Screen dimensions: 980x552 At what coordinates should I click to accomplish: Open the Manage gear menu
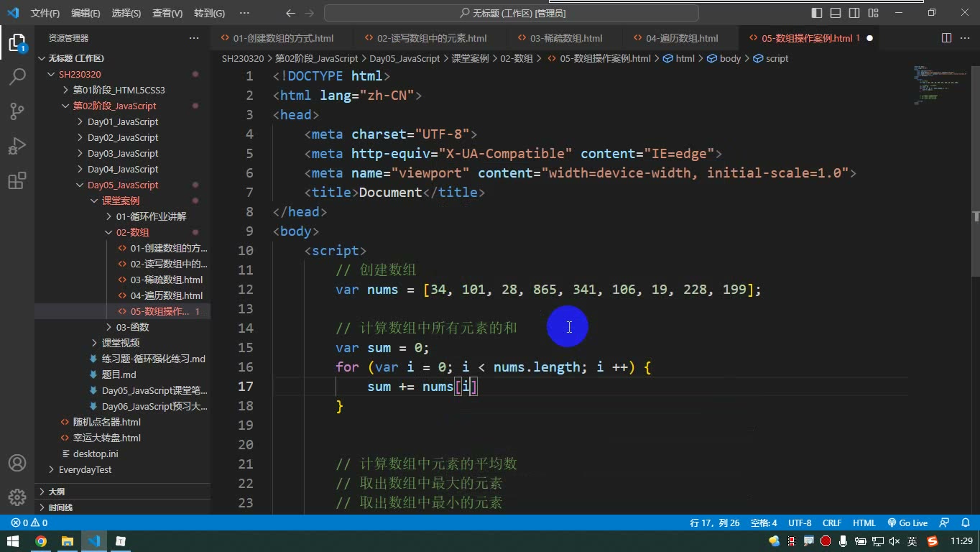pyautogui.click(x=17, y=497)
